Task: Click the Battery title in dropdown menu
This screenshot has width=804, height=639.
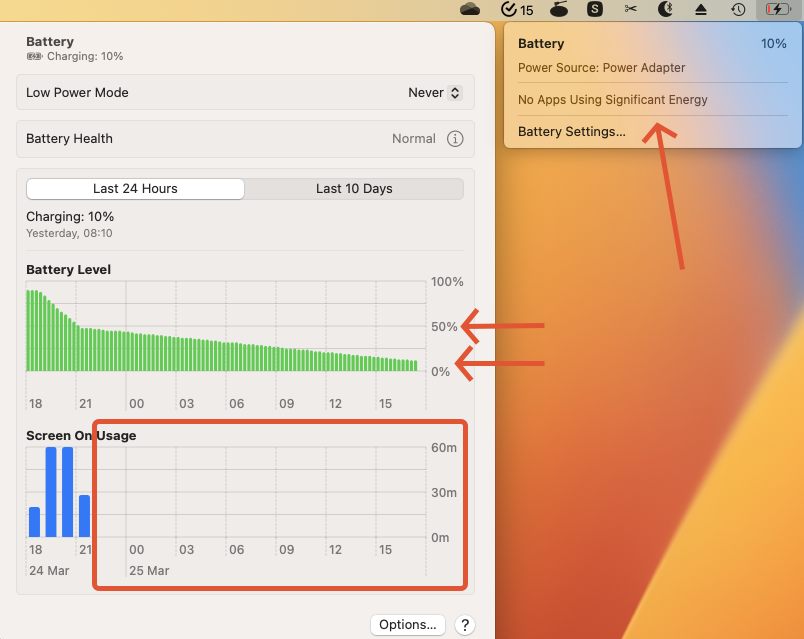Action: (541, 44)
